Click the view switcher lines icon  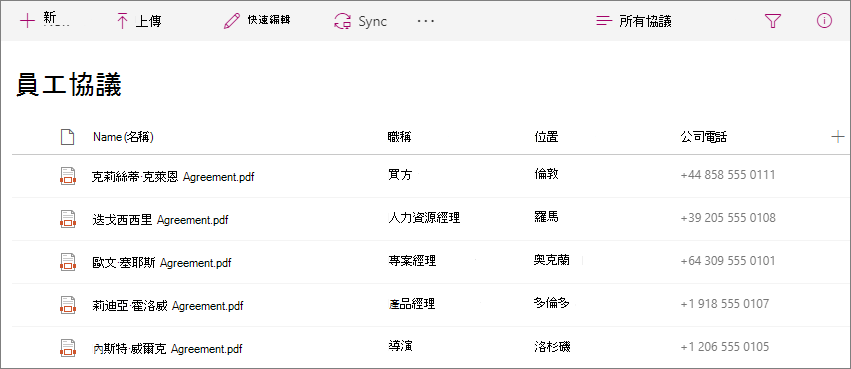click(604, 21)
